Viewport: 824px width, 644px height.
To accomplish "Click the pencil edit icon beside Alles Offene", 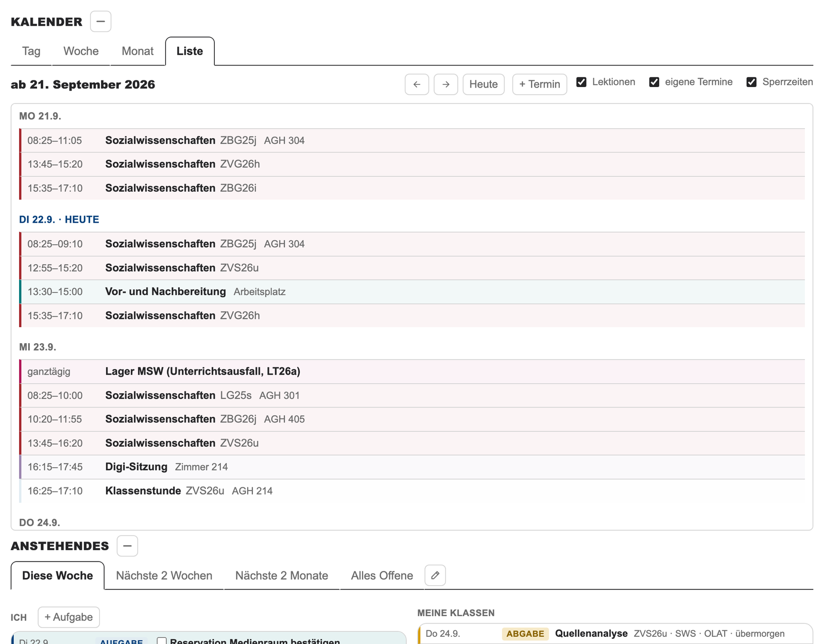I will point(435,575).
